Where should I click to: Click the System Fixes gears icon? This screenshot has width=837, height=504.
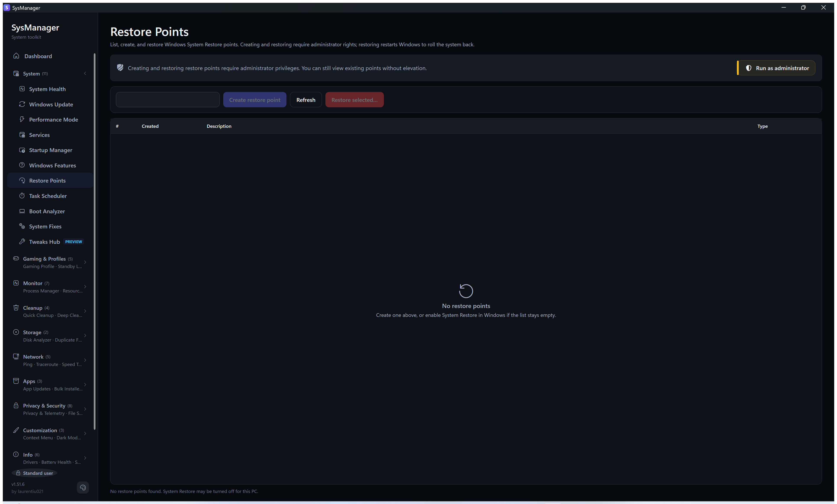[x=22, y=226]
